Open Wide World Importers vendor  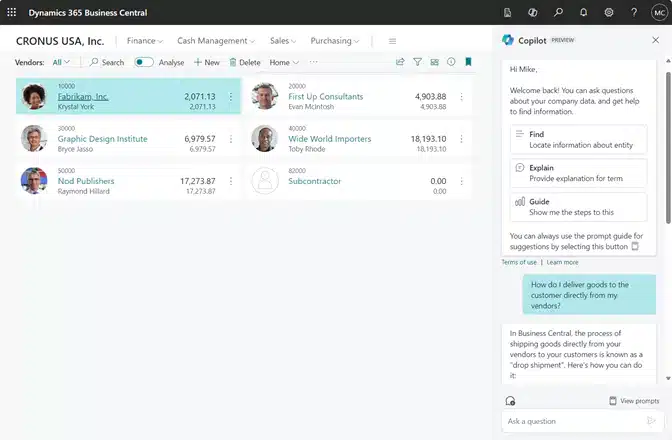click(330, 139)
